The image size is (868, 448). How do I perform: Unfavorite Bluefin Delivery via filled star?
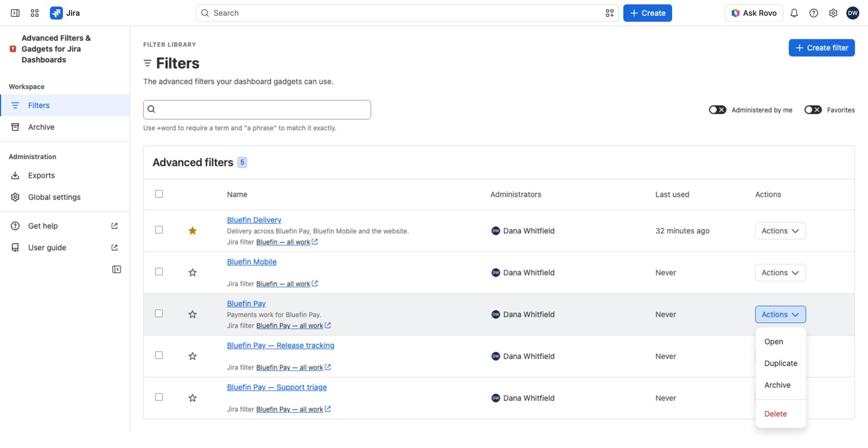193,231
